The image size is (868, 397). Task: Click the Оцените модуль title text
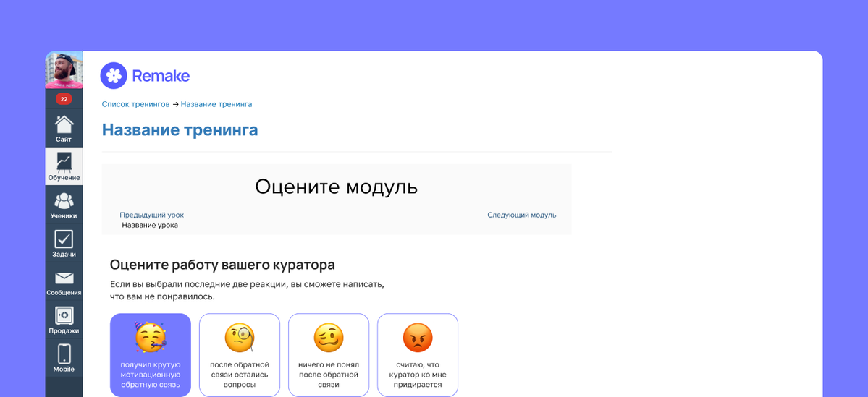coord(336,187)
